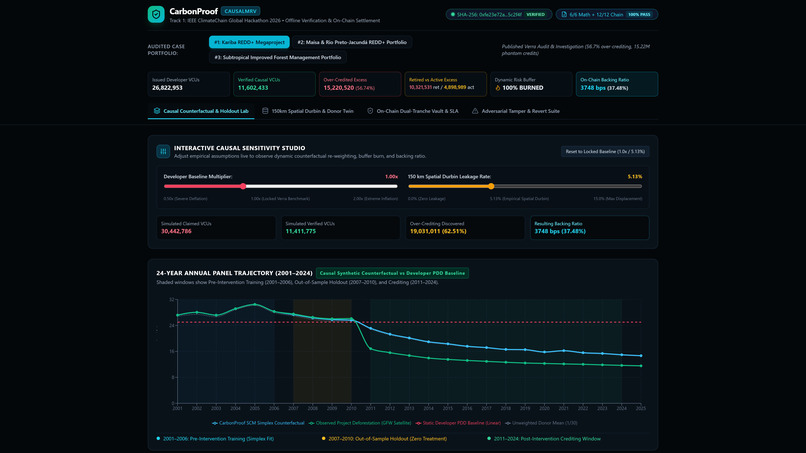Viewport: 806px width, 453px height.
Task: Click the Over-Credited Excess card
Action: 360,84
